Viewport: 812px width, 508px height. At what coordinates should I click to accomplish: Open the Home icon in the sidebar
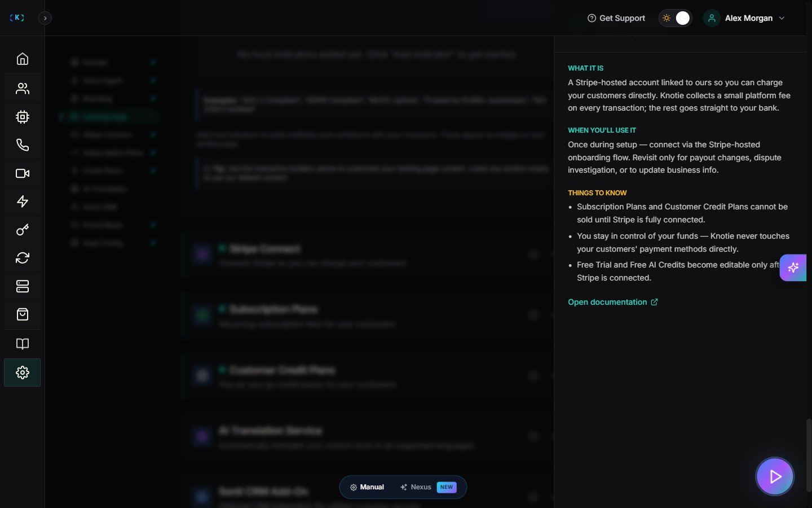23,59
